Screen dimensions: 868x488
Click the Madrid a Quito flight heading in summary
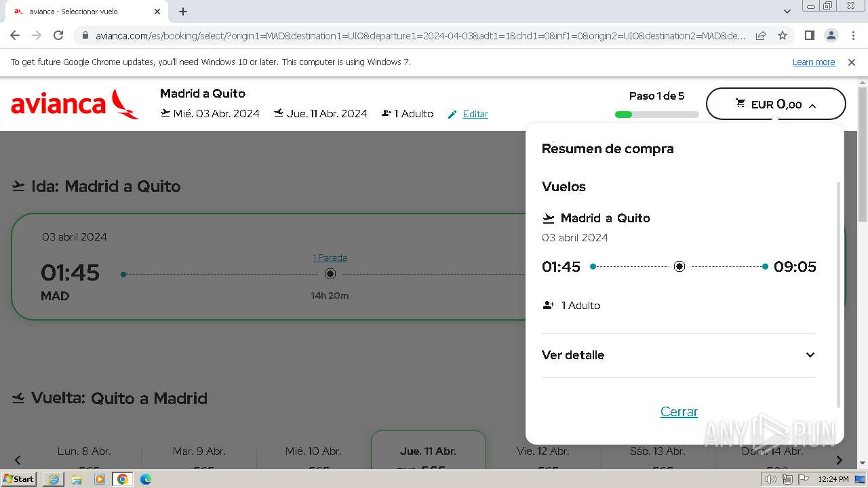[x=606, y=218]
